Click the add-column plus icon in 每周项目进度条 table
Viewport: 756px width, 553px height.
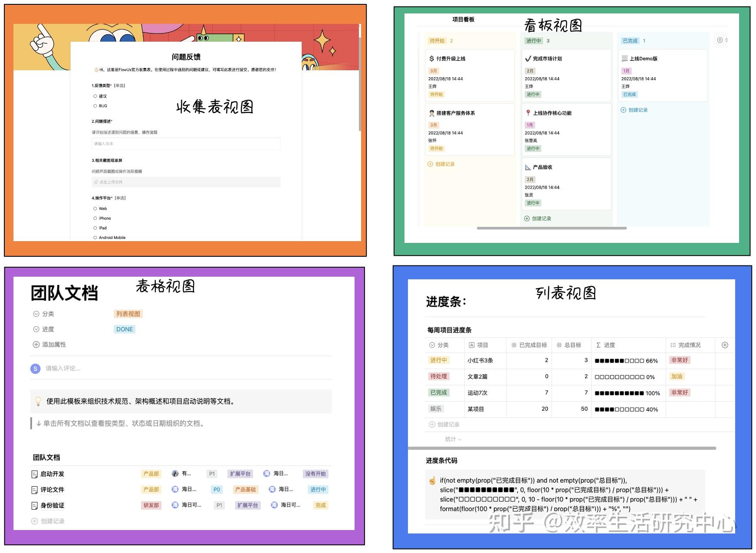pos(725,345)
